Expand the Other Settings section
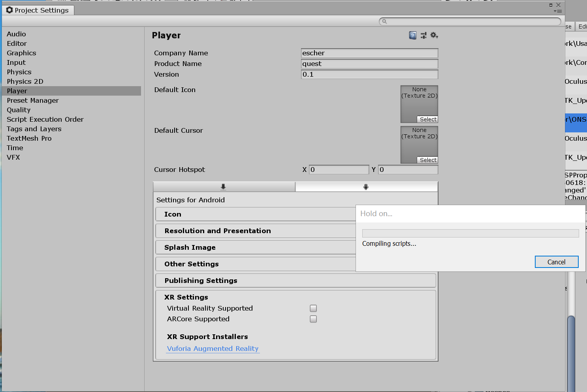 click(x=256, y=264)
